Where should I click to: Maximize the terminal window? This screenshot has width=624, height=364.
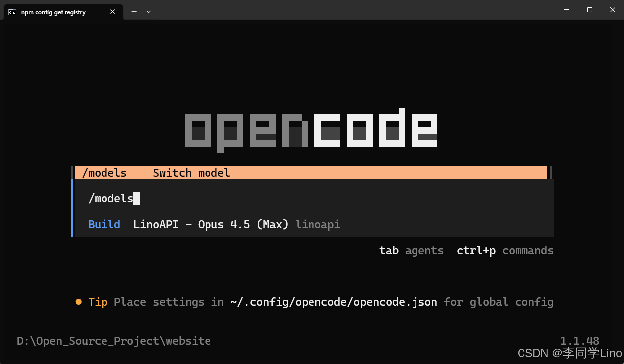click(590, 10)
